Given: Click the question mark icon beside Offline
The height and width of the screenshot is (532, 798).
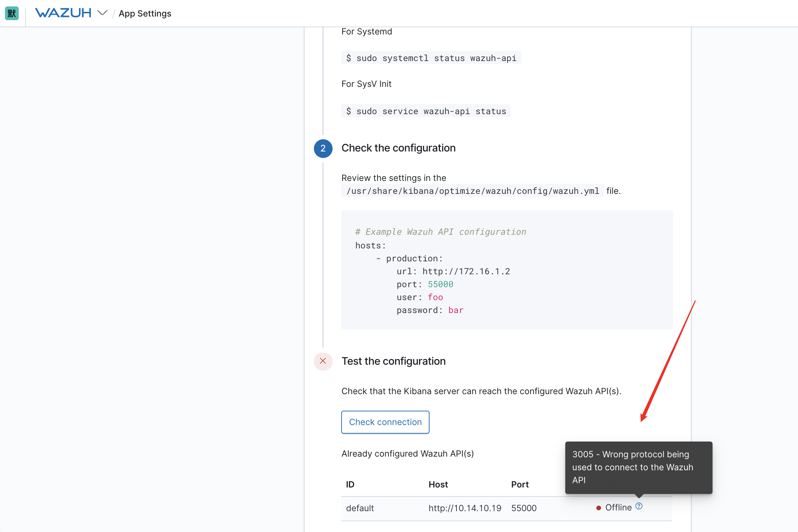Looking at the screenshot, I should 639,506.
